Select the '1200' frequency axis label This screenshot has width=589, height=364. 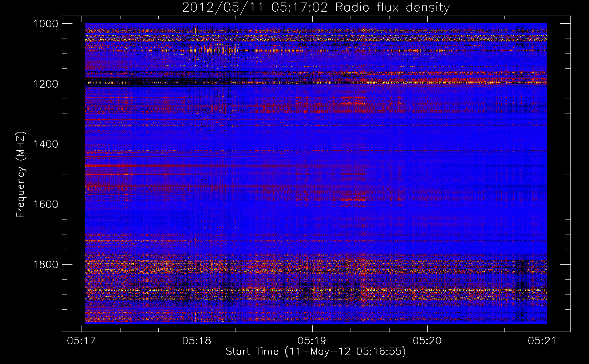click(x=46, y=84)
